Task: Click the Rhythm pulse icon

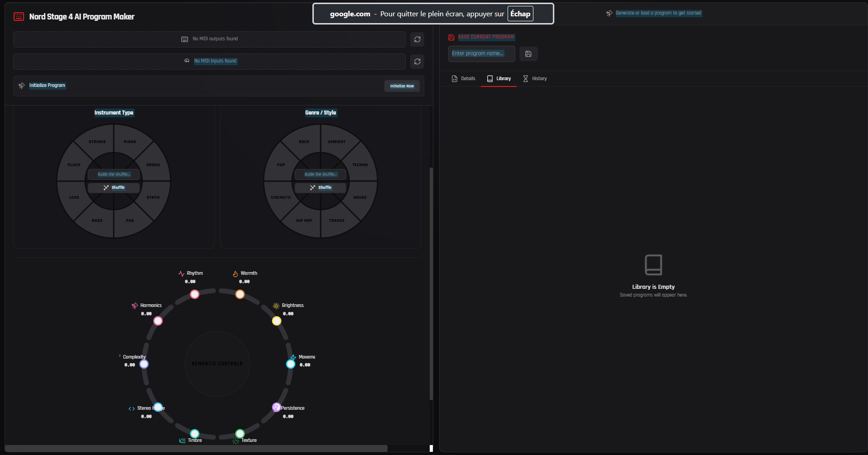Action: pyautogui.click(x=182, y=273)
